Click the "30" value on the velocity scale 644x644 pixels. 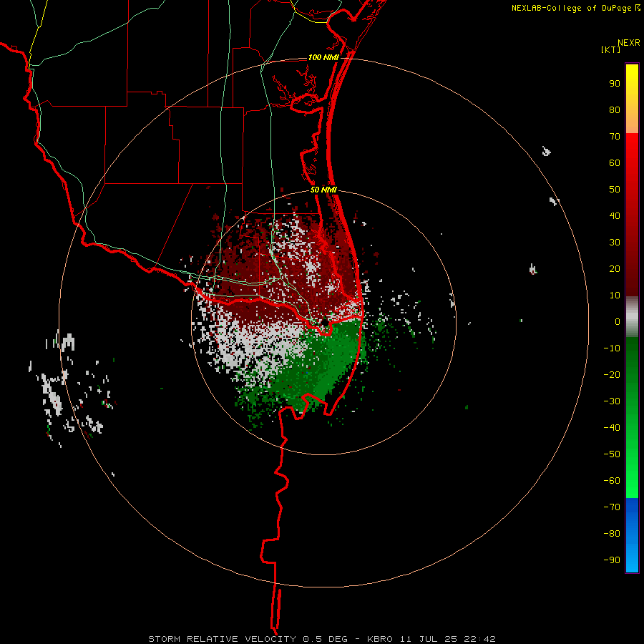pos(615,243)
